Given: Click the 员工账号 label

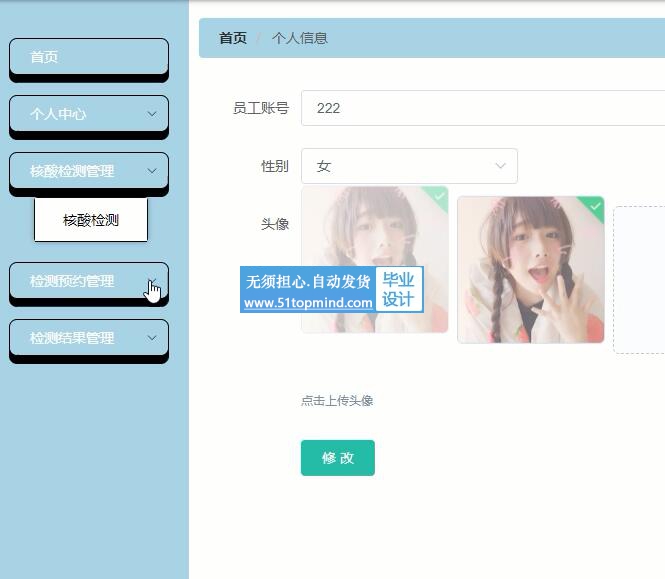Looking at the screenshot, I should (261, 108).
